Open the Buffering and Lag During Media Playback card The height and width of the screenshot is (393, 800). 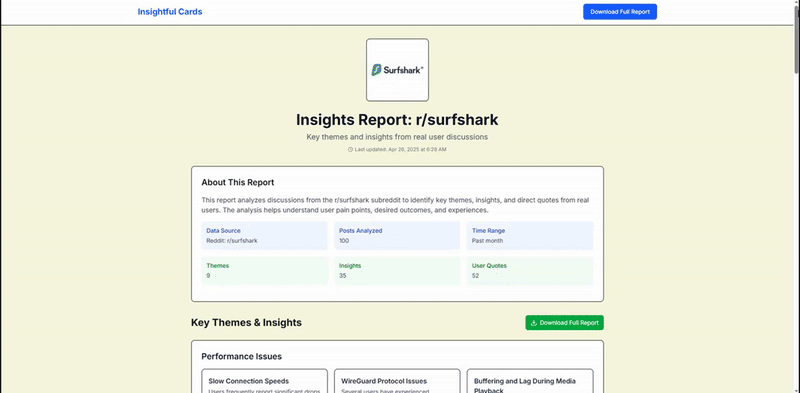530,381
